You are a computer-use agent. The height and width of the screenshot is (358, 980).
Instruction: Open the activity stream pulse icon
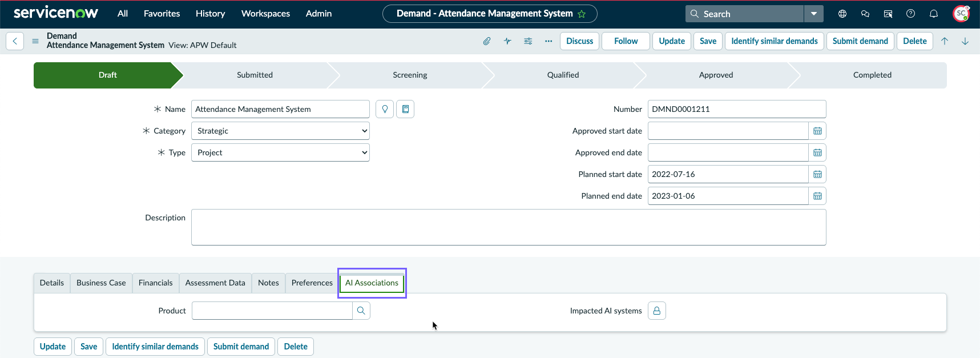click(507, 41)
